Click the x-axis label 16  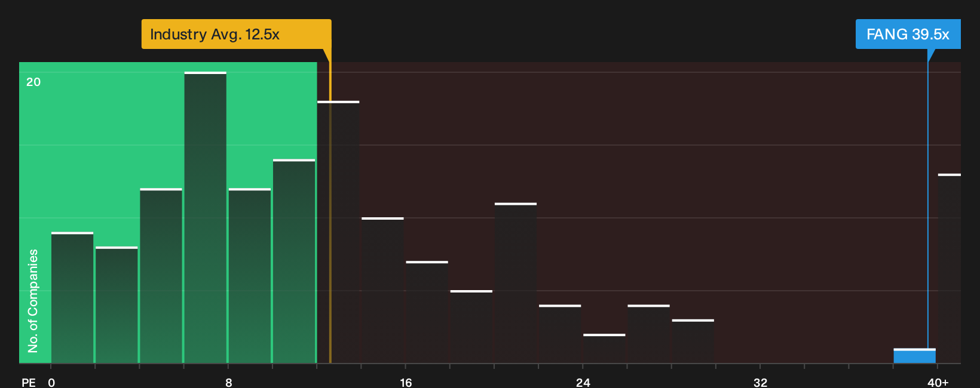click(x=406, y=382)
